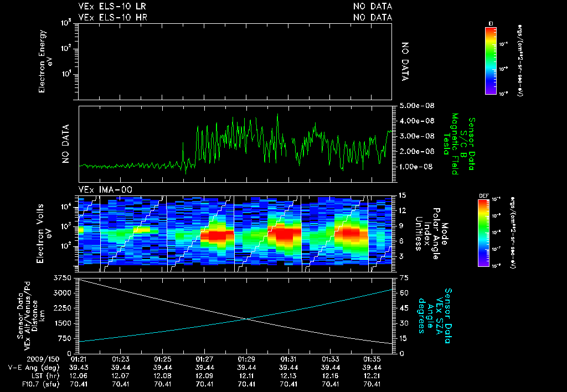Click the '3750' altitude tick label
The height and width of the screenshot is (392, 567).
(63, 278)
